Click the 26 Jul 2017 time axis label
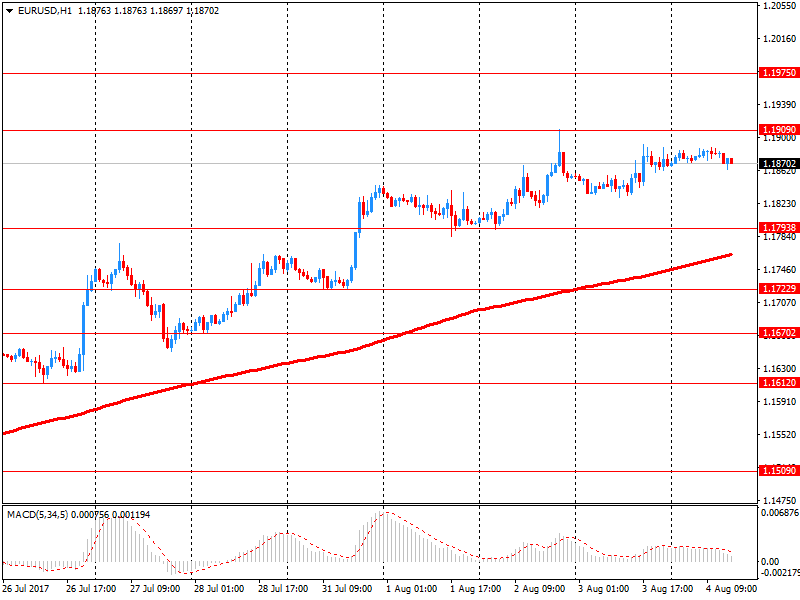This screenshot has width=800, height=600. coord(26,589)
